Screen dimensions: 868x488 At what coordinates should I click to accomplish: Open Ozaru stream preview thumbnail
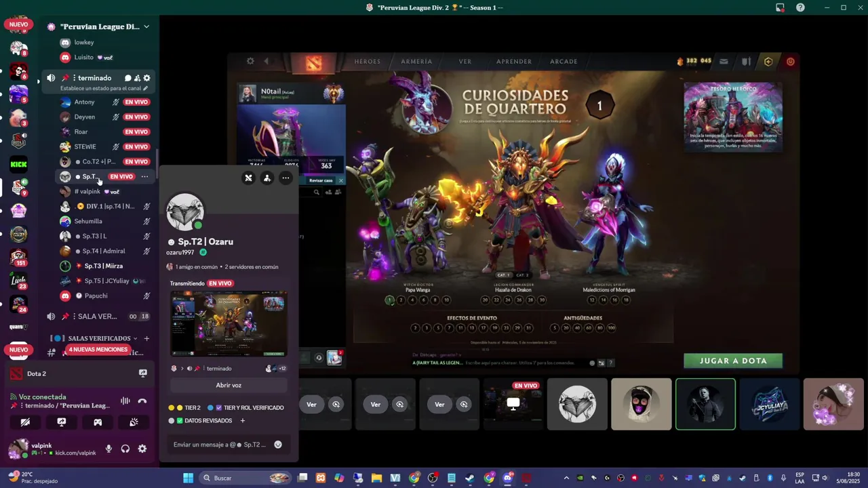[229, 324]
